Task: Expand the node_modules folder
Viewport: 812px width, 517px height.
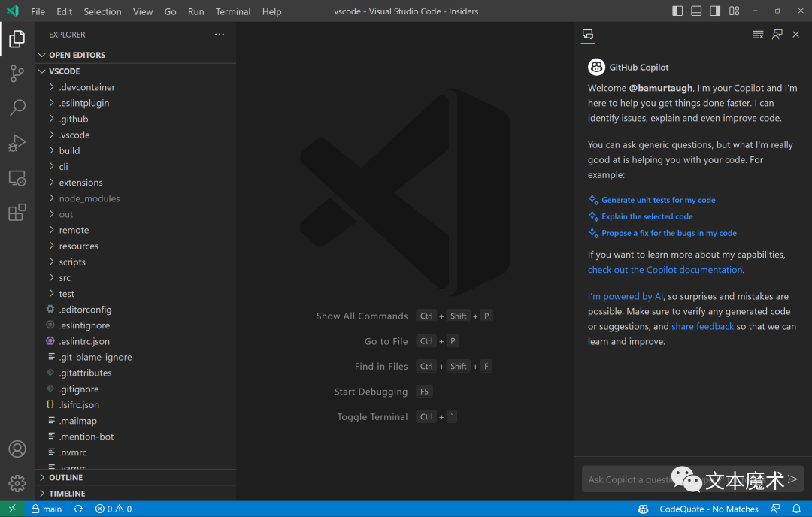Action: (x=135, y=198)
